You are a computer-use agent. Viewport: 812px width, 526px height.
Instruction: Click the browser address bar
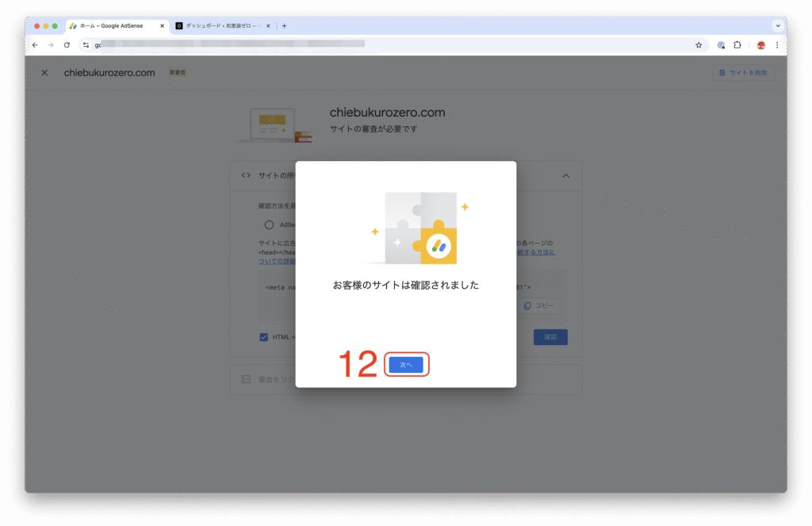click(393, 45)
